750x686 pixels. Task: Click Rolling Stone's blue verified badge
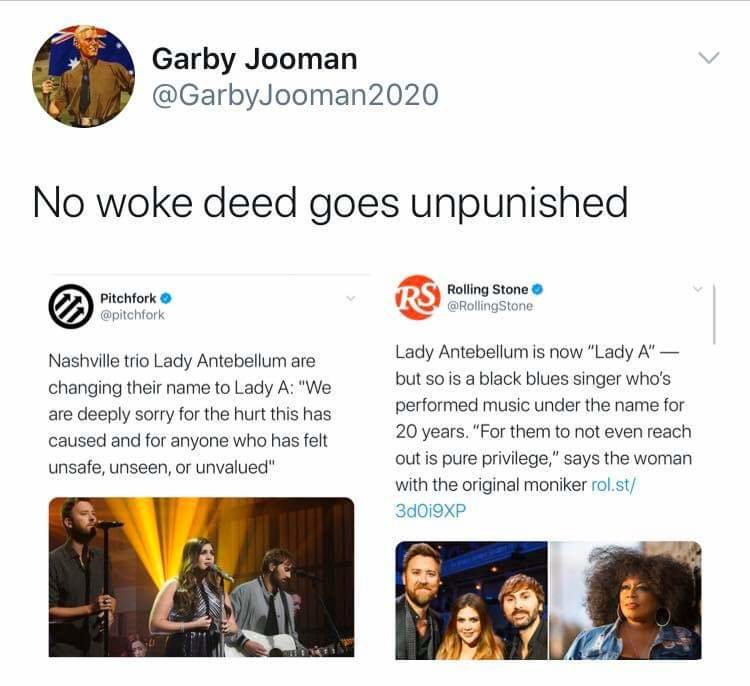pos(537,289)
